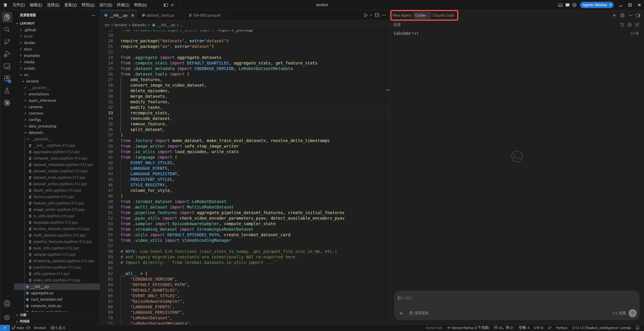The width and height of the screenshot is (644, 331).
Task: Open the 终端(T) menu
Action: [x=123, y=5]
